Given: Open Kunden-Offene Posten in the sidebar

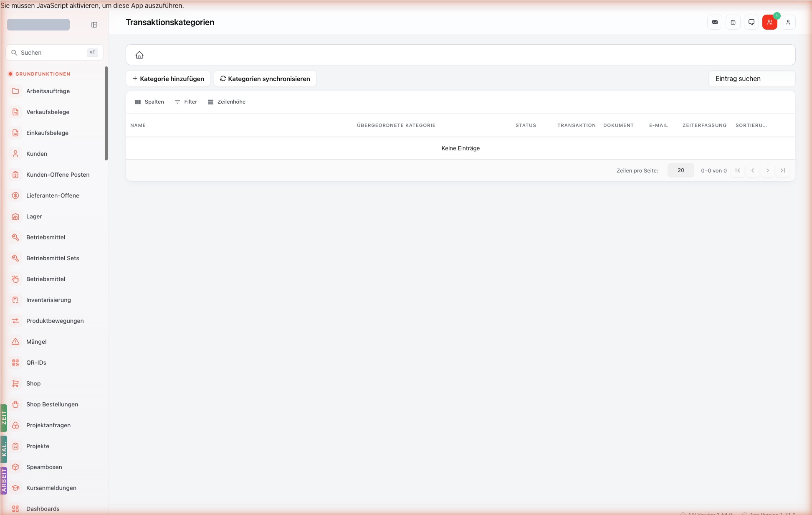Looking at the screenshot, I should pyautogui.click(x=55, y=175).
